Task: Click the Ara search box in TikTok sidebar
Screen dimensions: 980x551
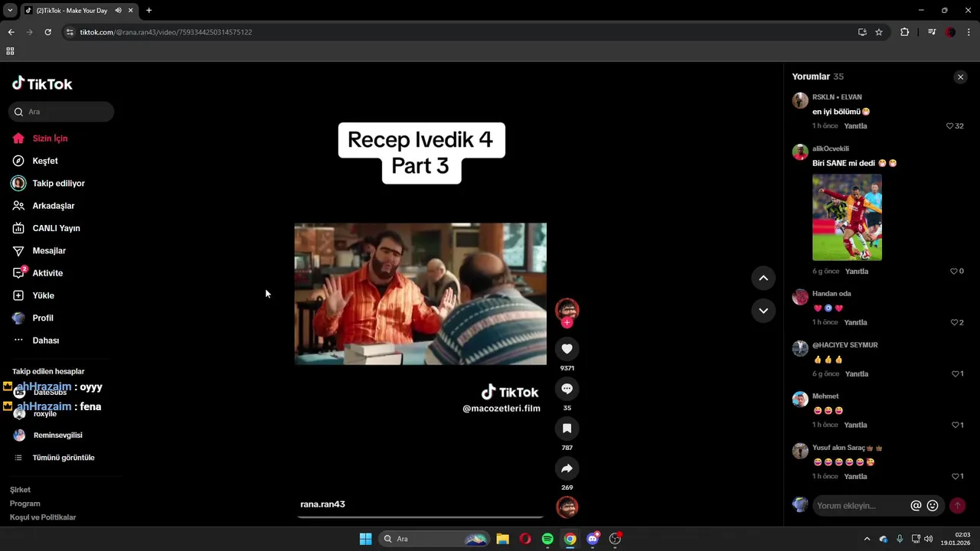Action: (x=61, y=112)
